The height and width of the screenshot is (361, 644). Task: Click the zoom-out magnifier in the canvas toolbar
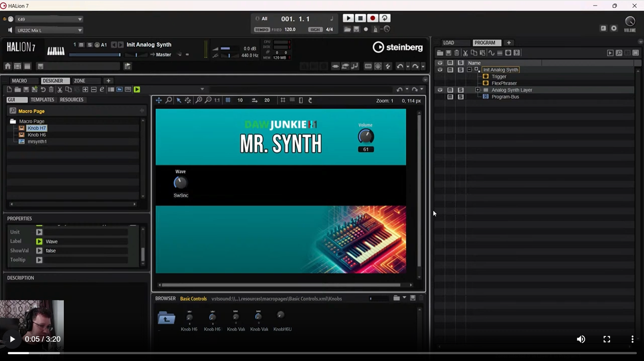[208, 100]
